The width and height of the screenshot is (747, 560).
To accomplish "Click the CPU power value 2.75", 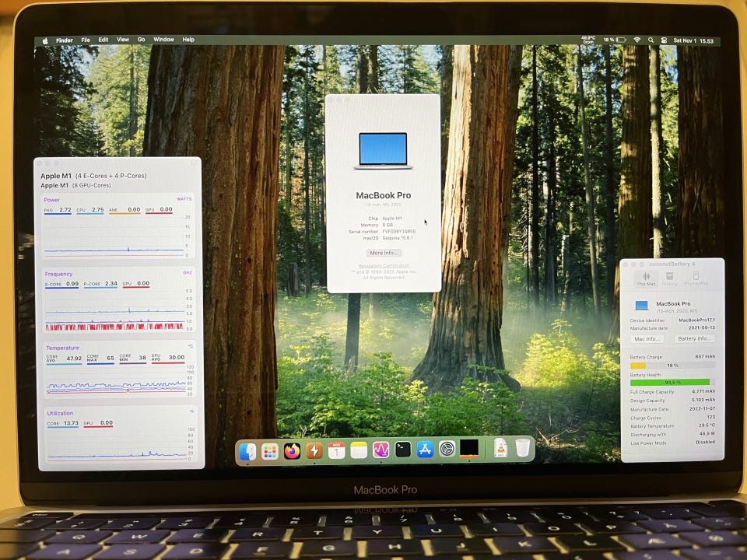I will (x=97, y=209).
